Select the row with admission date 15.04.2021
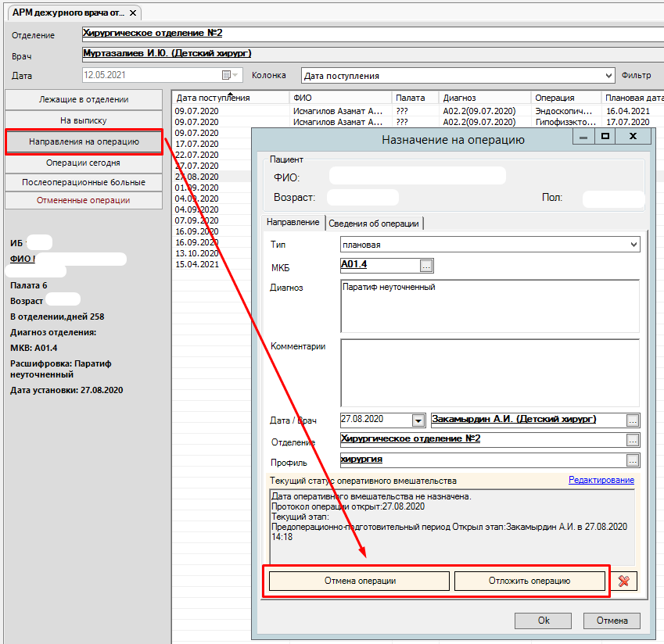 pyautogui.click(x=197, y=264)
